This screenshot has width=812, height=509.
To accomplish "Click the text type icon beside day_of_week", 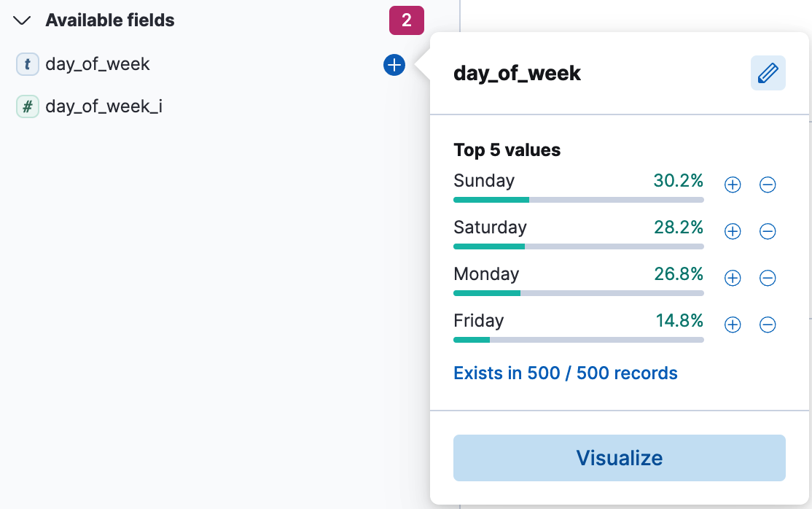I will (27, 64).
